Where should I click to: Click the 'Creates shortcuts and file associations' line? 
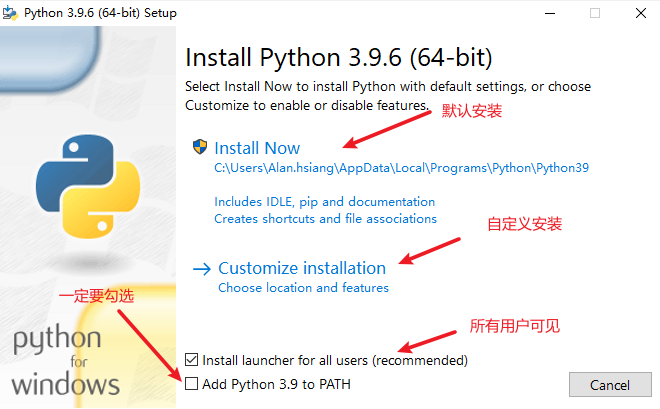pyautogui.click(x=326, y=218)
